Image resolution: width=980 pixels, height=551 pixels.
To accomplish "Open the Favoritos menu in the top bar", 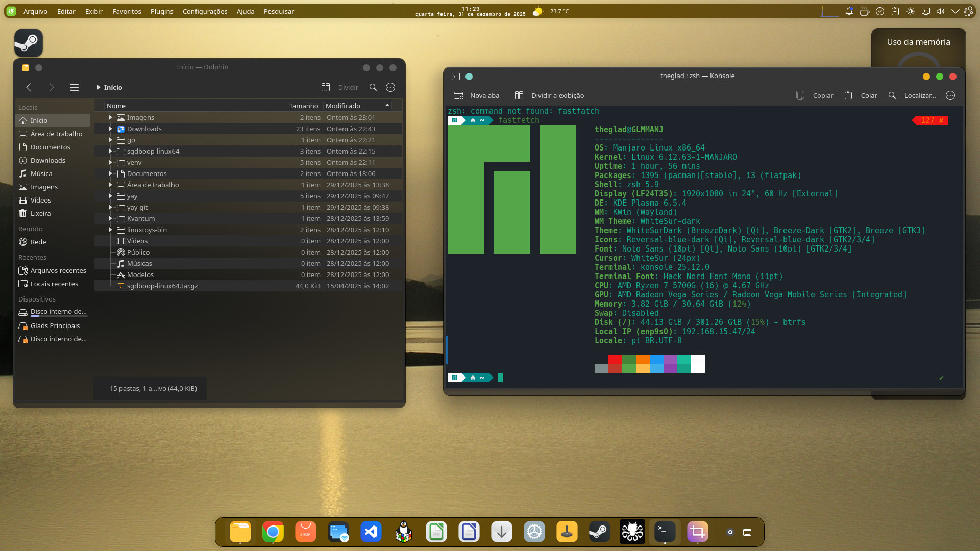I will [127, 11].
